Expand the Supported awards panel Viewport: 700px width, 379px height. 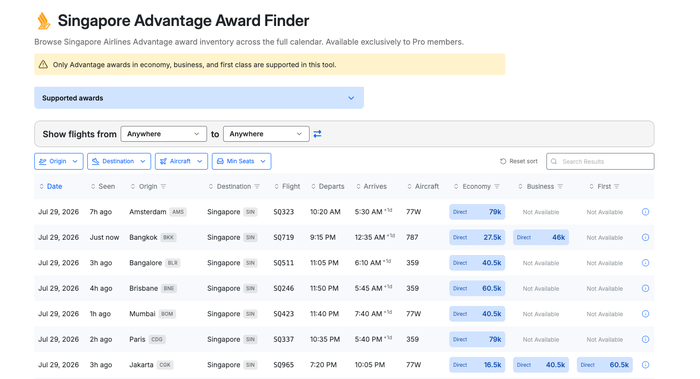click(x=199, y=98)
